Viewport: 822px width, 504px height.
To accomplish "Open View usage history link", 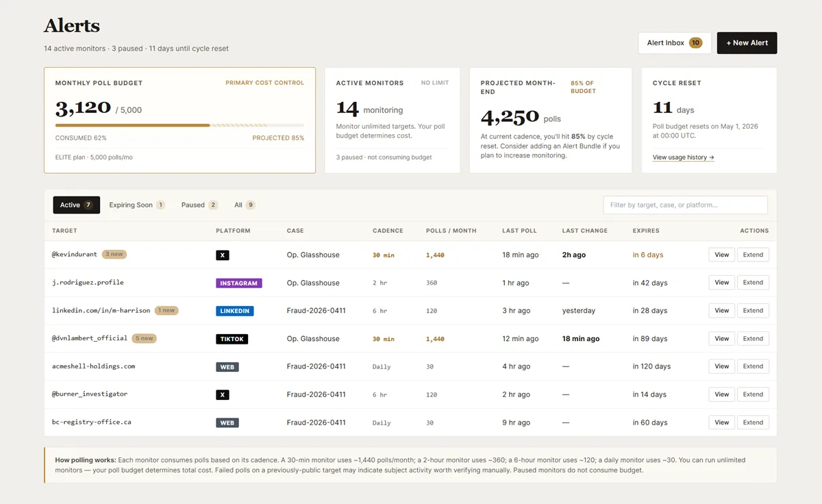I will (683, 157).
